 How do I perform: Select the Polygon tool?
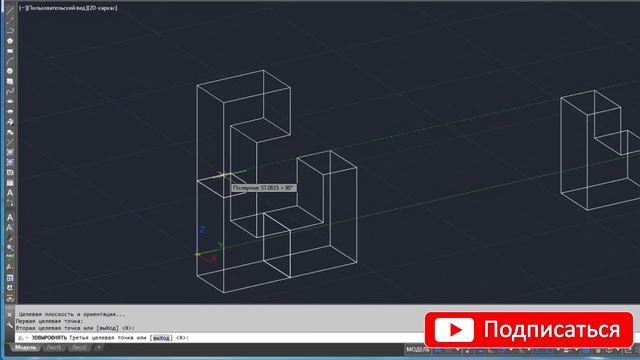click(10, 41)
